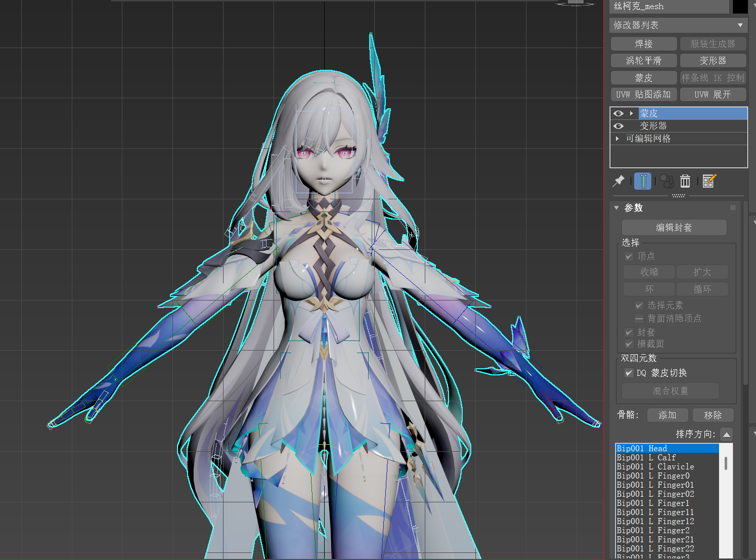This screenshot has width=756, height=560.
Task: Toggle the DQ 蒙皮切换 checkbox
Action: coord(629,373)
